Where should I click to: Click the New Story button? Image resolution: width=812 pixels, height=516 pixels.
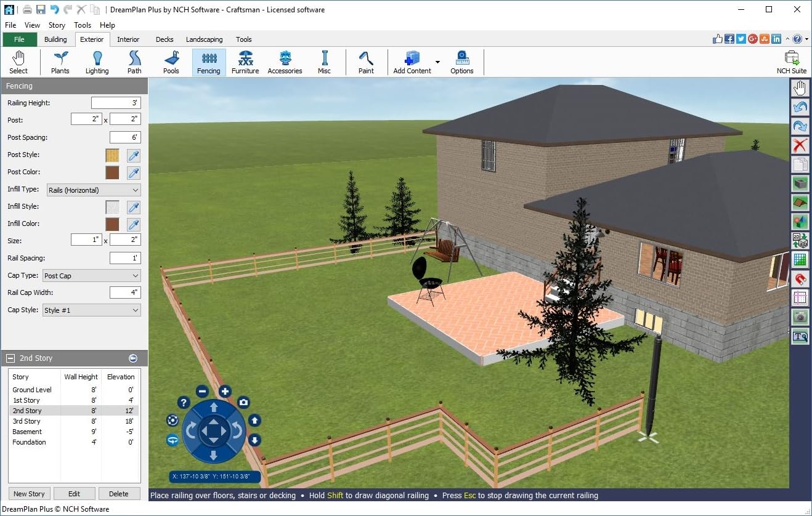tap(29, 494)
